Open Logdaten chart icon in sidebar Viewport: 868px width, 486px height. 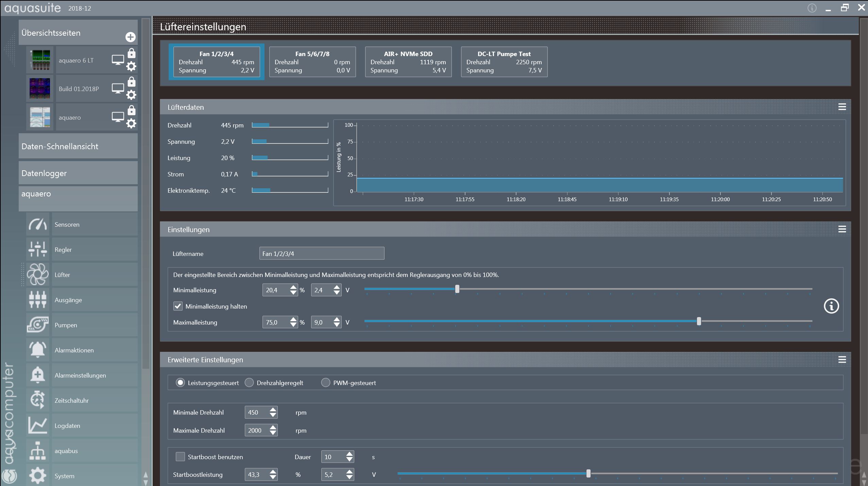38,426
